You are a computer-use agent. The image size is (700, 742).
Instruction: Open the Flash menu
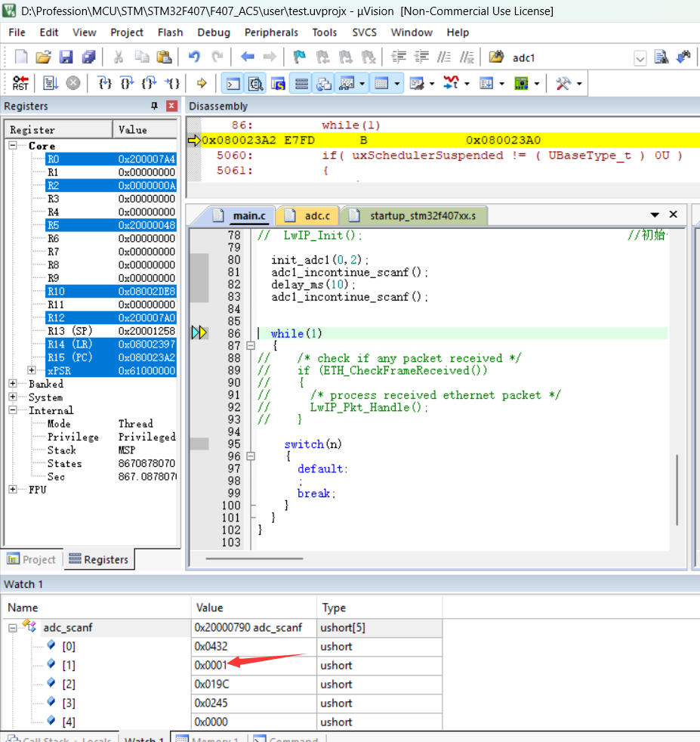[170, 32]
